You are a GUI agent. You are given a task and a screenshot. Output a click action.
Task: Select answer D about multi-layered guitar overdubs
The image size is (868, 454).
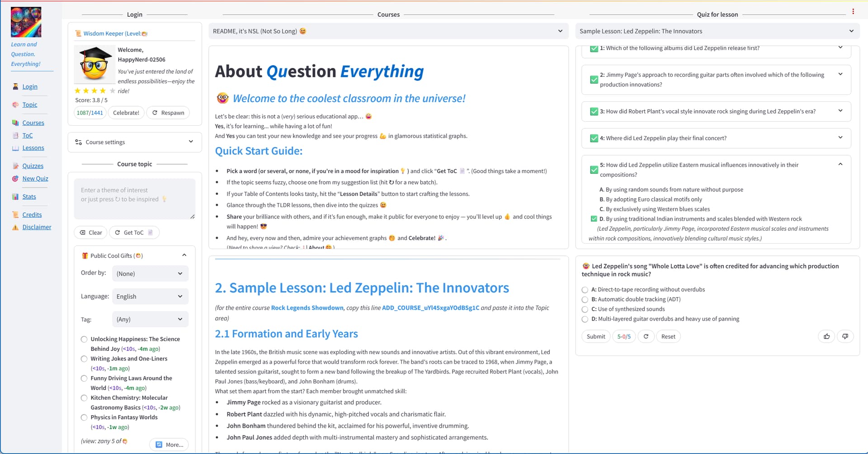[x=585, y=319]
